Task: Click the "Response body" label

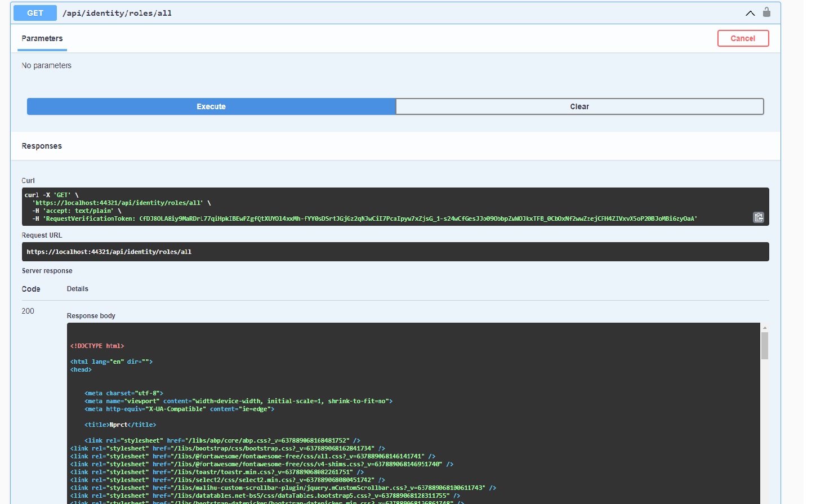Action: (x=91, y=316)
